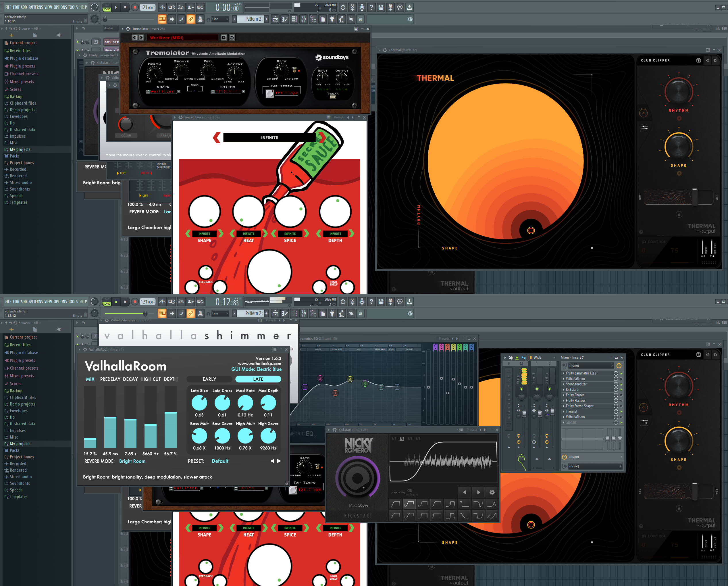This screenshot has height=586, width=728.
Task: Open the Kickstart settings gear
Action: (x=492, y=492)
